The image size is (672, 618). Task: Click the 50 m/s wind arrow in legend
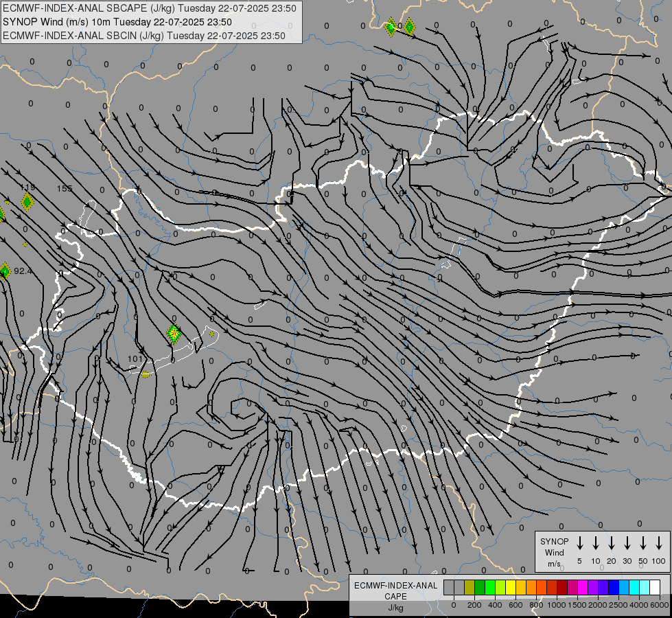643,543
